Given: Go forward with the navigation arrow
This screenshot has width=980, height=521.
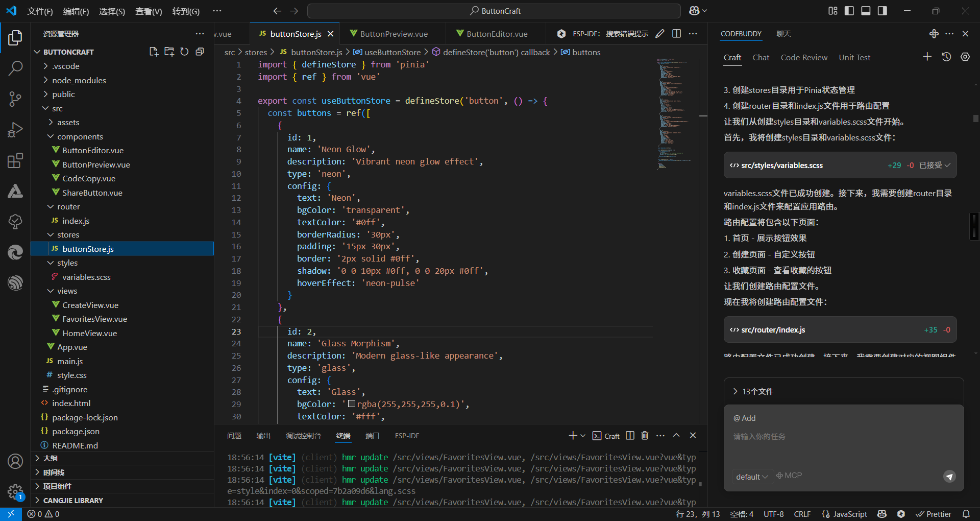Looking at the screenshot, I should [294, 11].
